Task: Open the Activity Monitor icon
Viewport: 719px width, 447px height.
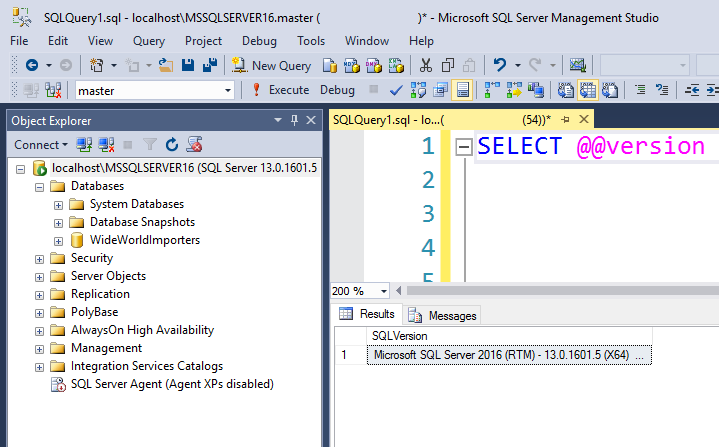Action: tap(578, 66)
